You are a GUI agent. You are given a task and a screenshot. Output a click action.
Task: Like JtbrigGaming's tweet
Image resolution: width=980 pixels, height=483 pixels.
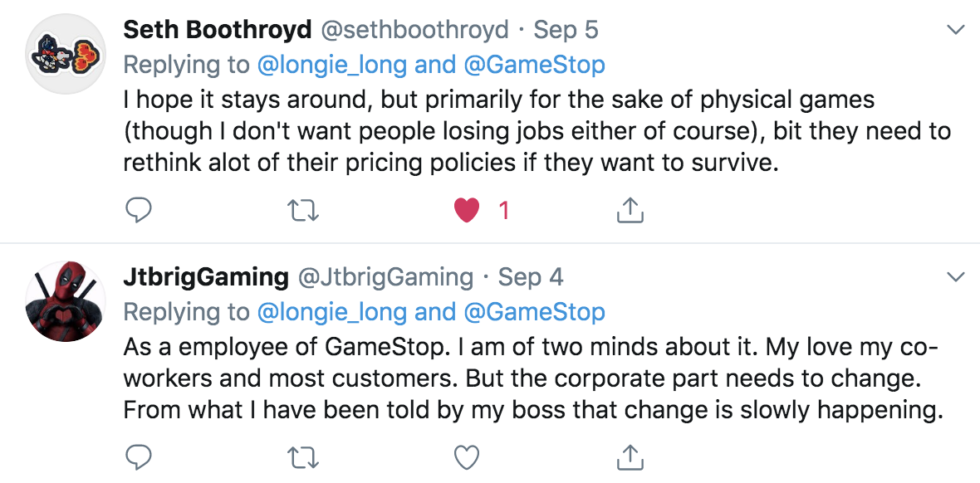click(x=468, y=456)
